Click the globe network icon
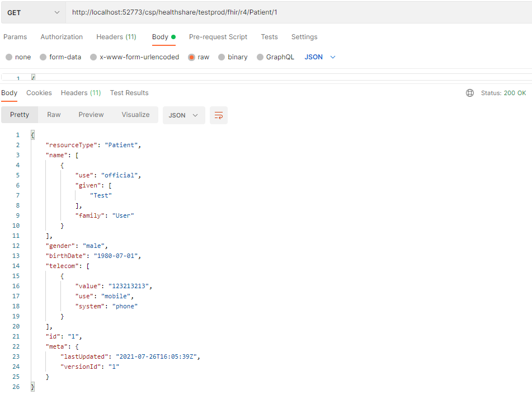This screenshot has width=532, height=399. [x=470, y=93]
